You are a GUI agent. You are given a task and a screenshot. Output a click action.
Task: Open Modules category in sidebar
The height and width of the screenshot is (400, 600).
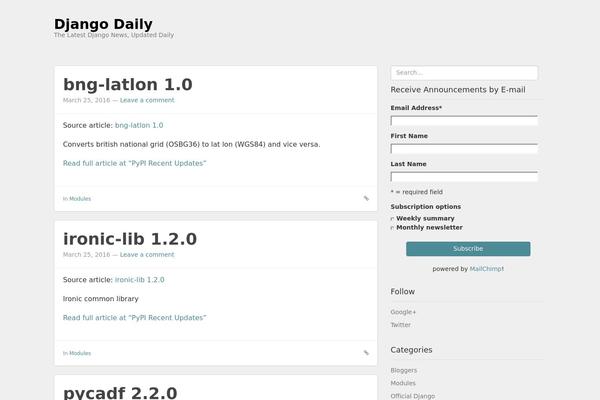click(x=403, y=383)
